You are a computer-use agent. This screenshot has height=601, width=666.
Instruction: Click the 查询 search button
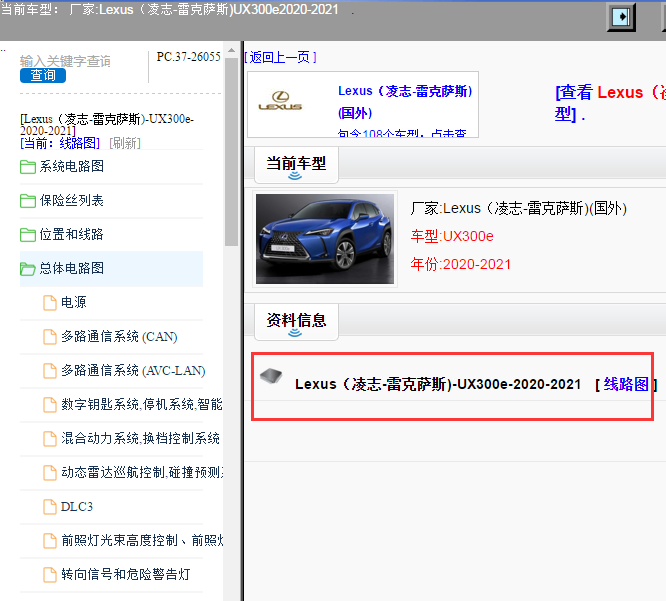[x=43, y=75]
